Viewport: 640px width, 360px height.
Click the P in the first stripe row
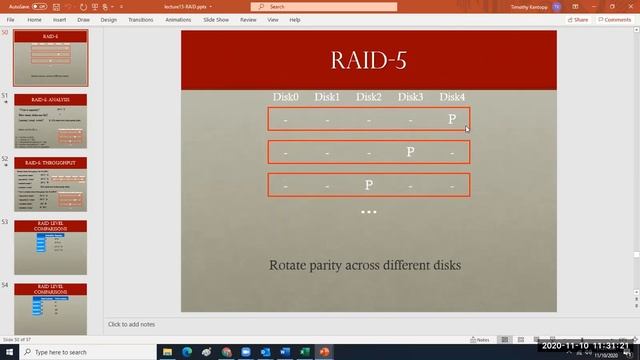coord(452,119)
